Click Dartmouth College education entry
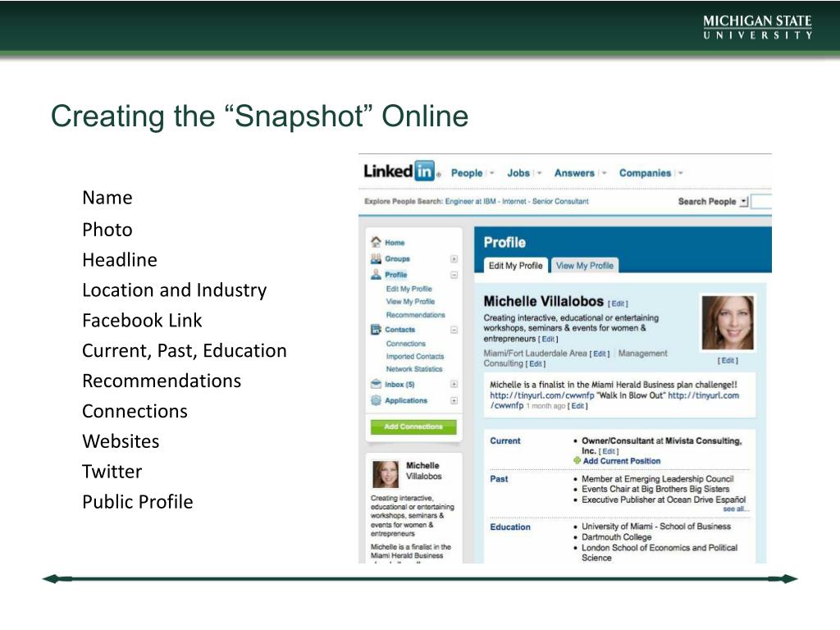840x630 pixels. coord(617,536)
